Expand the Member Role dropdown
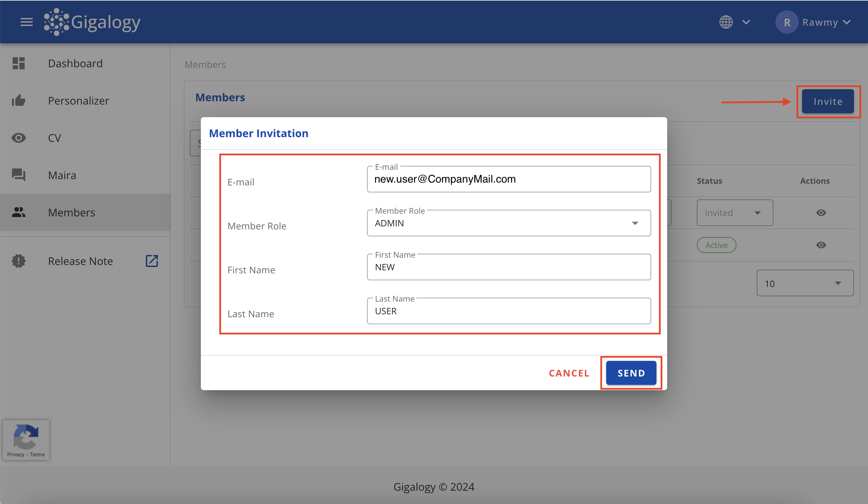 (x=636, y=223)
